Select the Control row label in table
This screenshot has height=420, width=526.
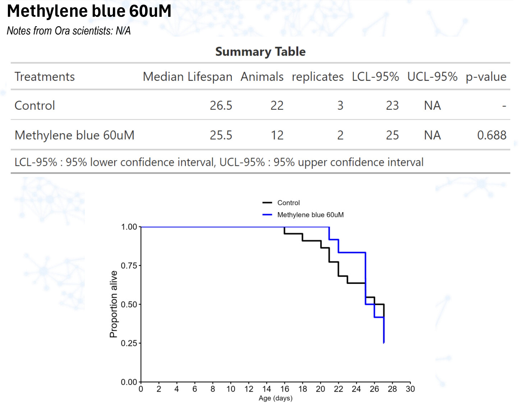point(35,106)
